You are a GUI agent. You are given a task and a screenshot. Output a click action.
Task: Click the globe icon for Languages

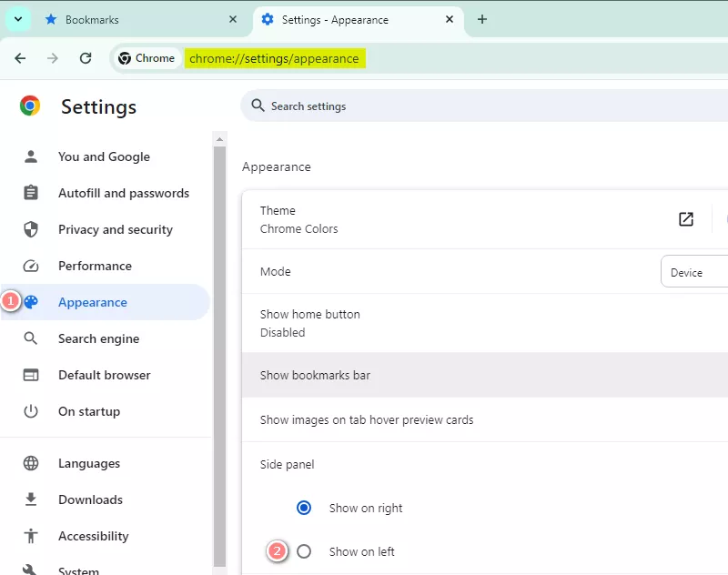coord(31,463)
